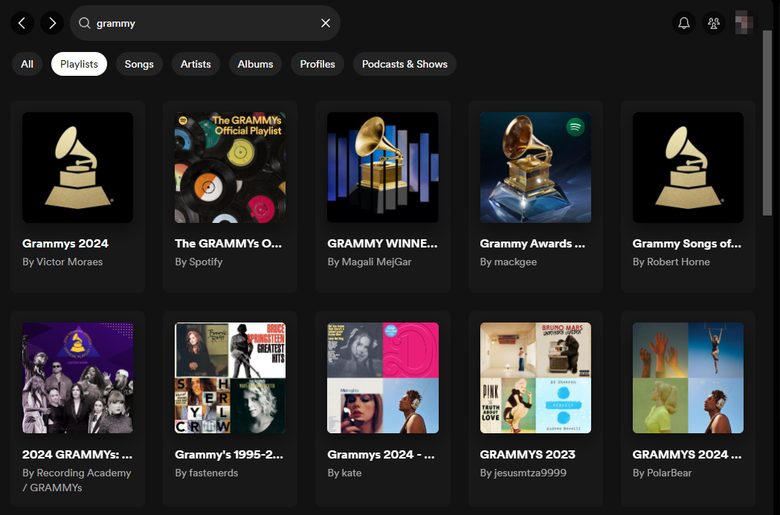The height and width of the screenshot is (515, 780).
Task: Open the user profile avatar
Action: (744, 23)
